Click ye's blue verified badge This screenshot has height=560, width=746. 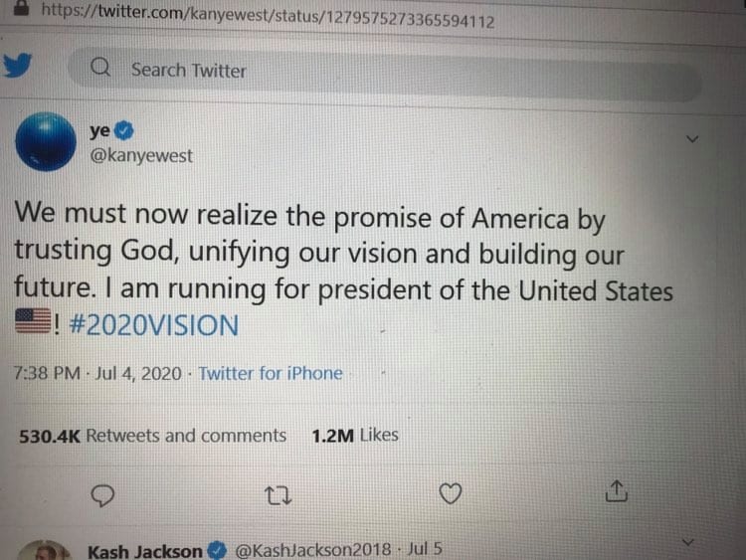(124, 129)
